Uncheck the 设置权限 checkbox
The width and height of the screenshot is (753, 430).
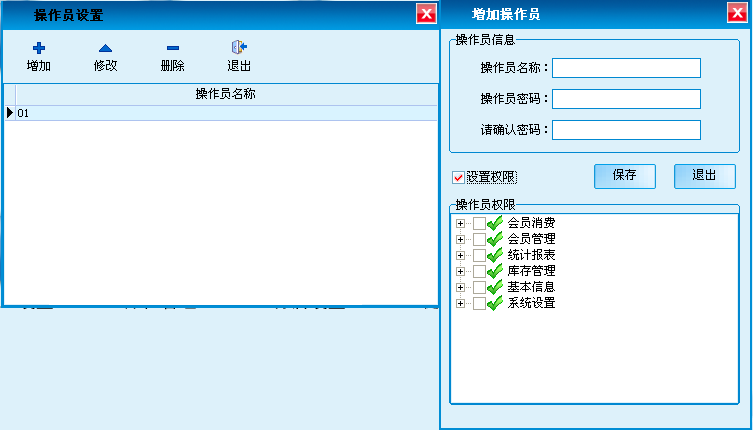pyautogui.click(x=459, y=177)
